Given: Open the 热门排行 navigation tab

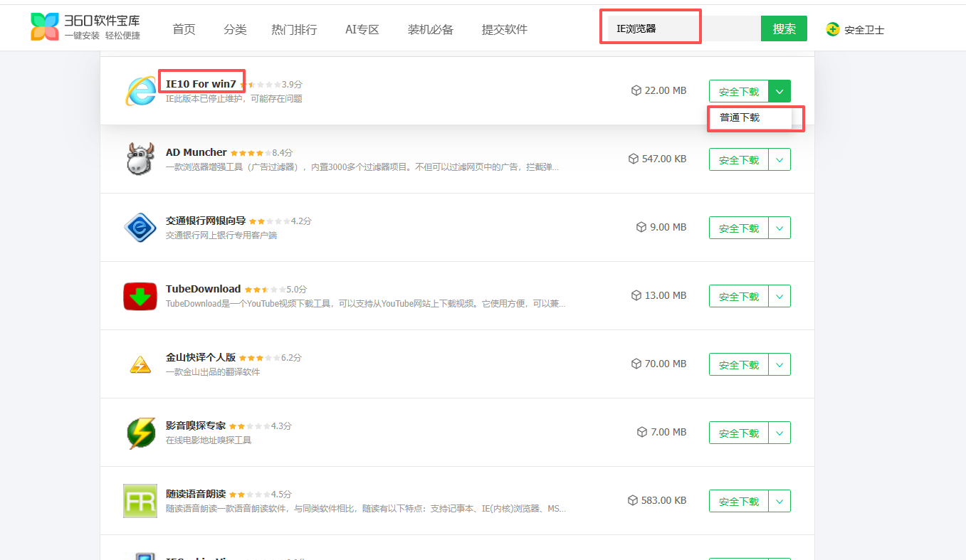Looking at the screenshot, I should coord(294,29).
